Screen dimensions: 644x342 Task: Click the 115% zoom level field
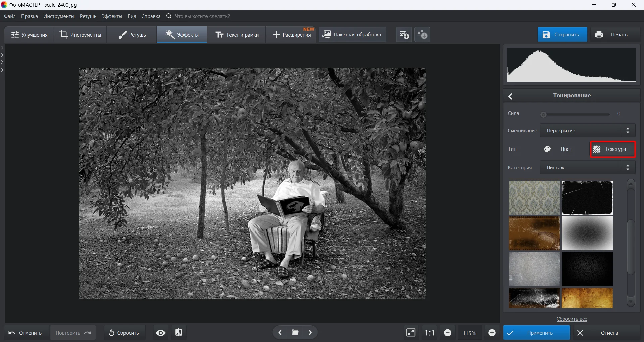click(x=469, y=333)
